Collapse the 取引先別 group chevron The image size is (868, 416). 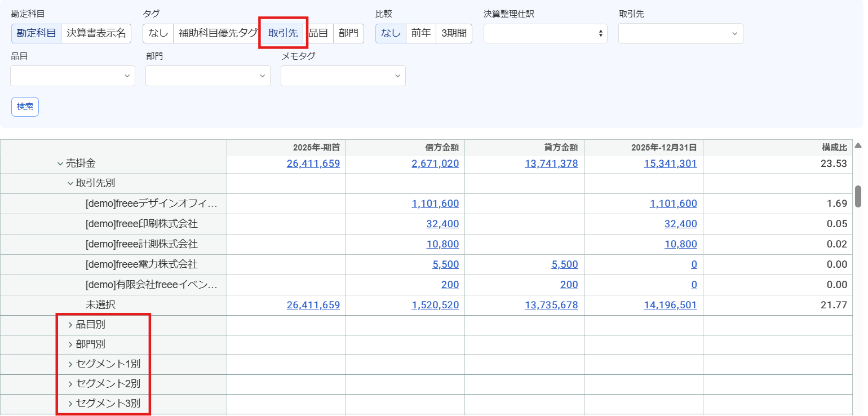tap(70, 183)
